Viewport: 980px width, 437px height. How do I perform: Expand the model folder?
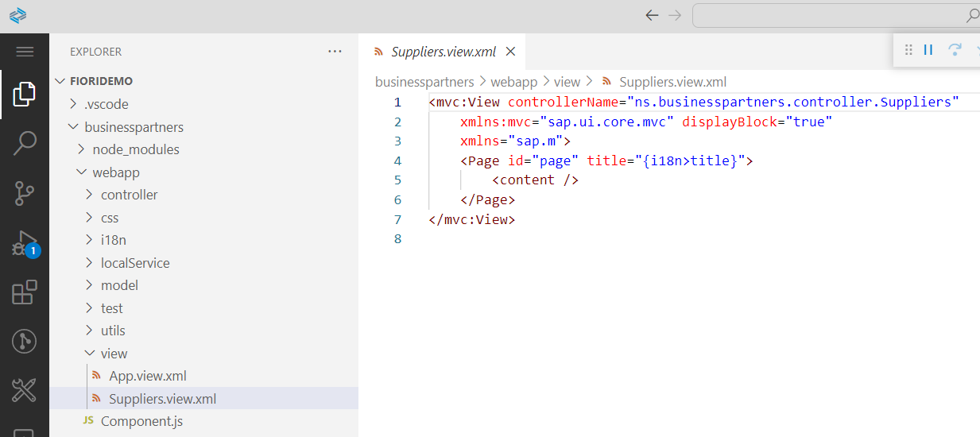(90, 285)
